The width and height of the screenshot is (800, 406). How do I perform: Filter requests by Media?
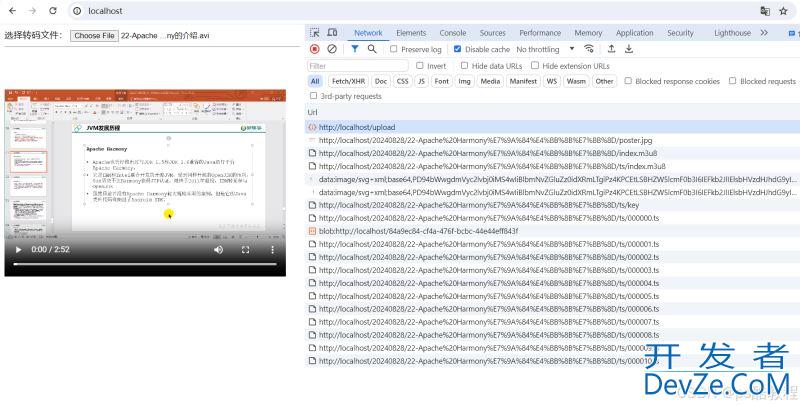[490, 81]
